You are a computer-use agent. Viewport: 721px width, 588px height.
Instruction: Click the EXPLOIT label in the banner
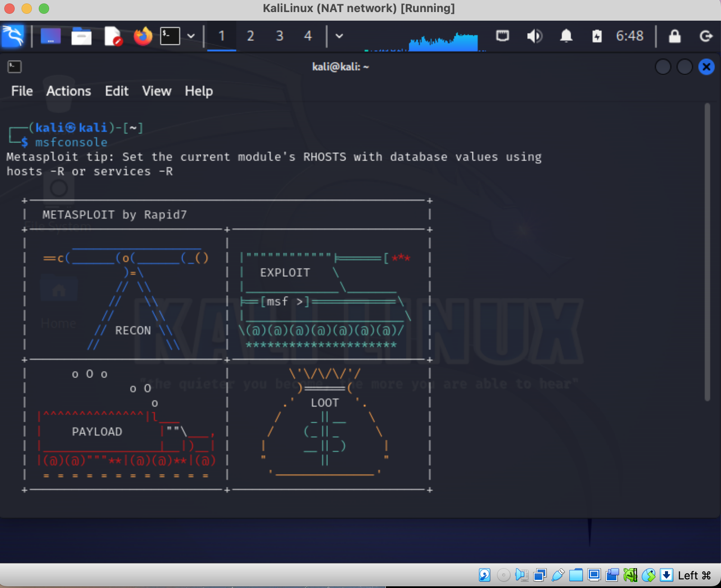coord(285,273)
